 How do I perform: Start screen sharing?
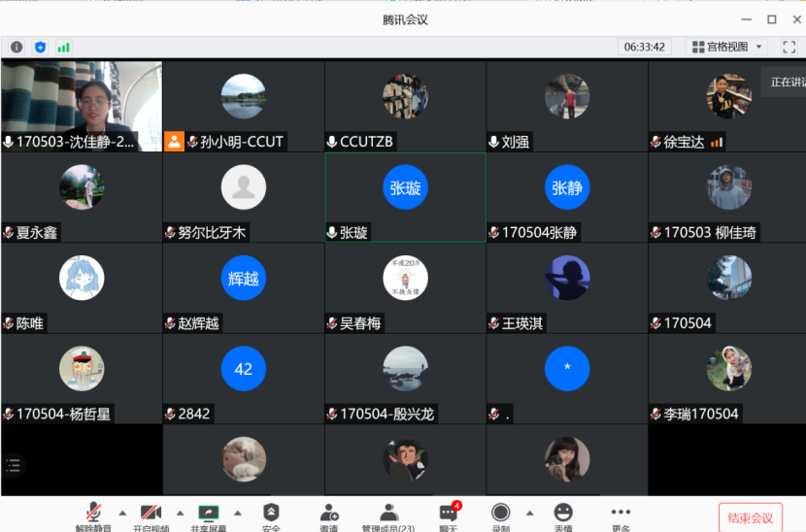[208, 515]
